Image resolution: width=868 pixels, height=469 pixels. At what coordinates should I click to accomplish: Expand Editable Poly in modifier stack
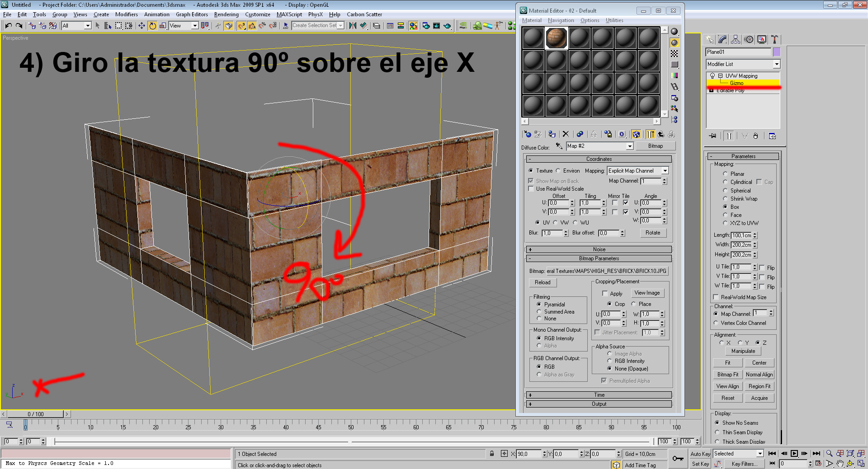click(x=712, y=90)
